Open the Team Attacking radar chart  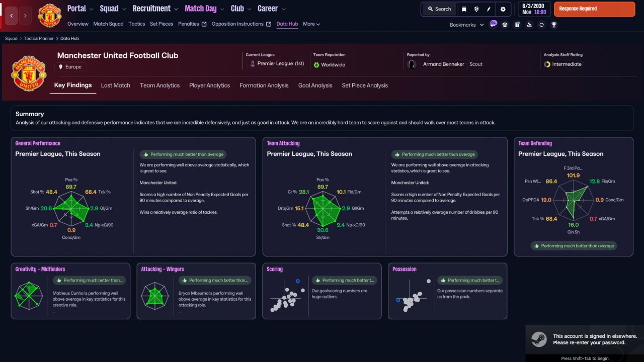(x=323, y=208)
